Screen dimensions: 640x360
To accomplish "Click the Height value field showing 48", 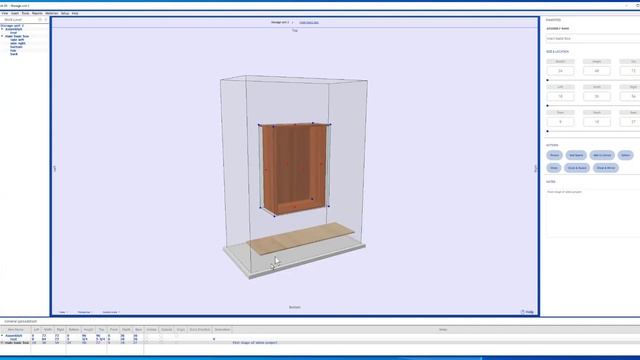I will [x=596, y=71].
